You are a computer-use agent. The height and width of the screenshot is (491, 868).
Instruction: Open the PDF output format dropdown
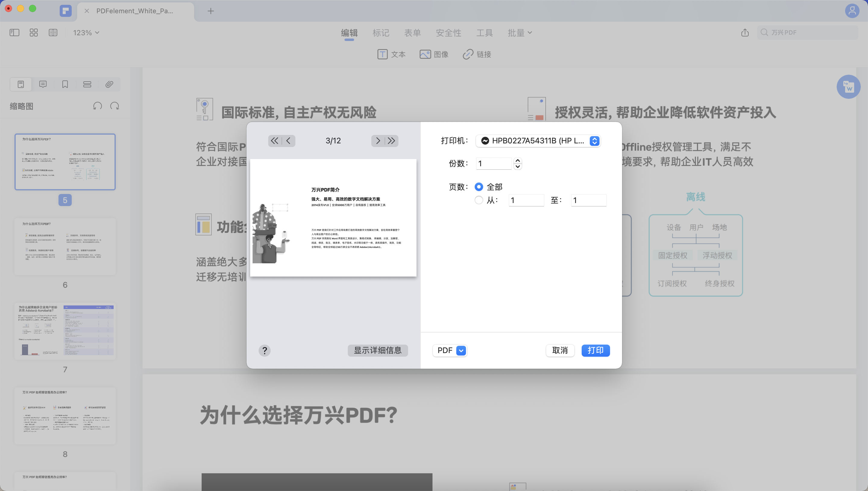pos(461,350)
